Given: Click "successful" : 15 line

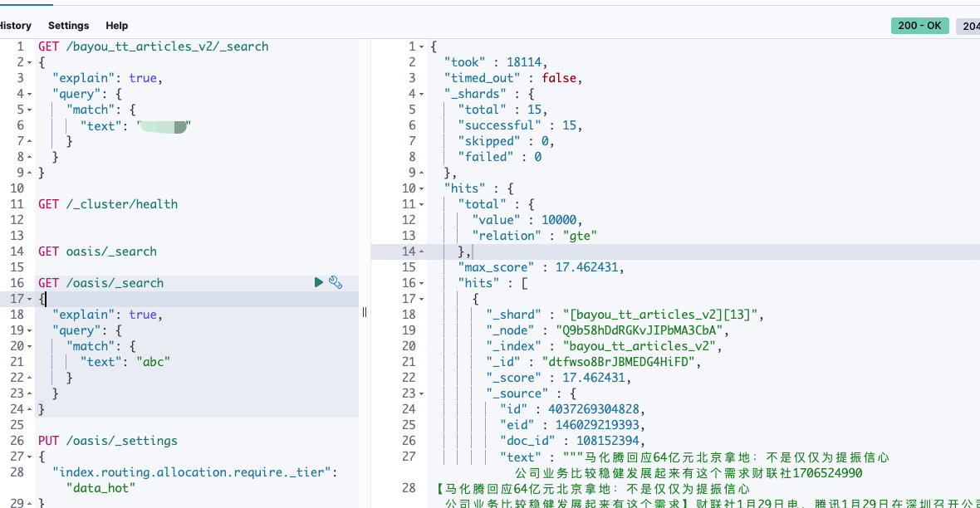Looking at the screenshot, I should [x=519, y=125].
